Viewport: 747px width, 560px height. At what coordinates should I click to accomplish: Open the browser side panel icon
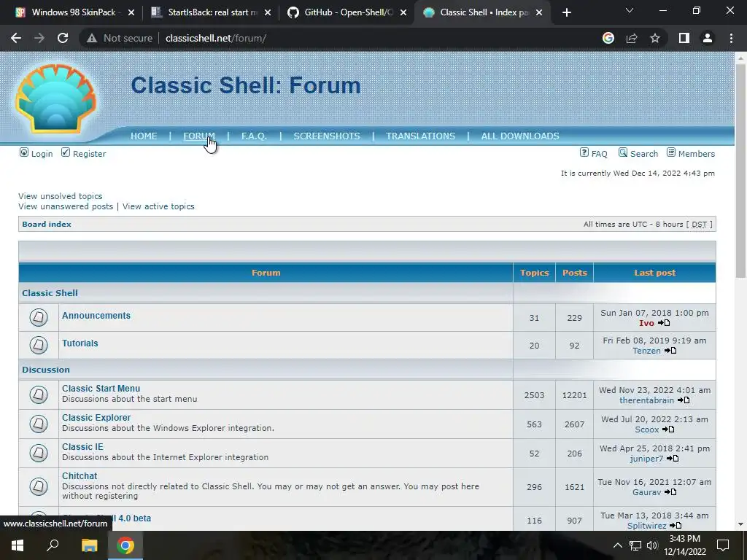pos(684,38)
